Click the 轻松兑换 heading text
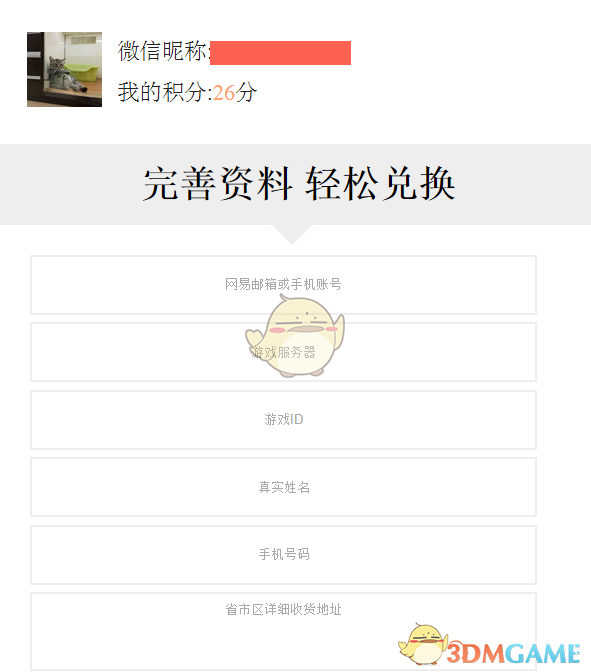 (x=380, y=184)
